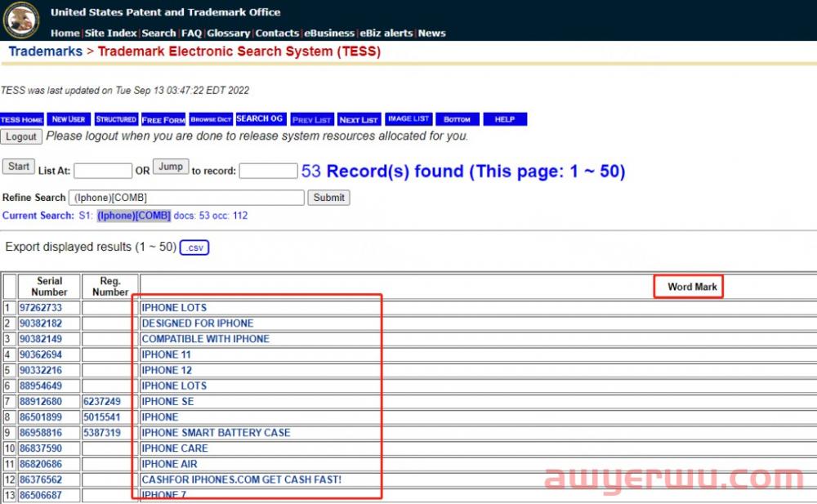
Task: Switch to Image List view
Action: [x=408, y=118]
